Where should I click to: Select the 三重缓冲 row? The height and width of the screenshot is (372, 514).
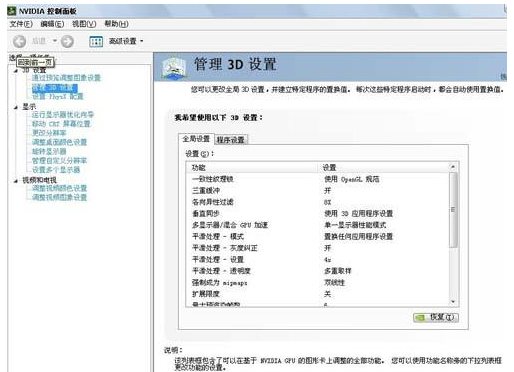point(318,191)
